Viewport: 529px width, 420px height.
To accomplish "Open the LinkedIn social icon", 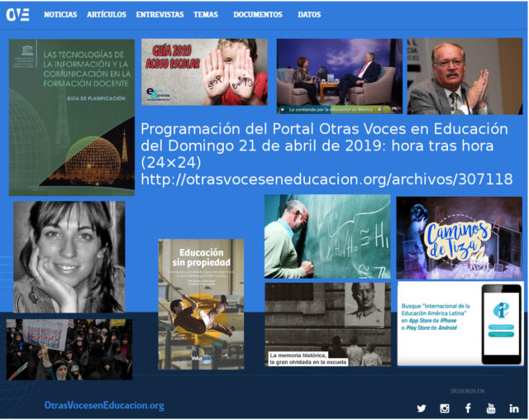I will point(514,408).
